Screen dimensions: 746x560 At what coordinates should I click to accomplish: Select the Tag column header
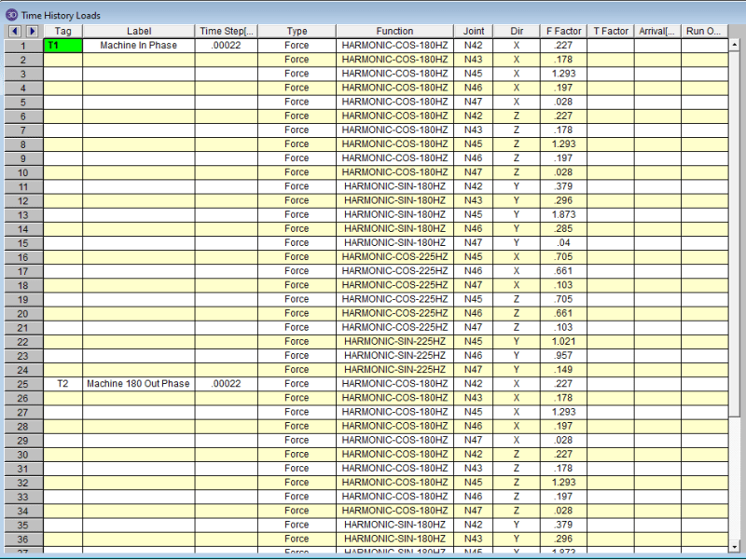click(x=62, y=32)
